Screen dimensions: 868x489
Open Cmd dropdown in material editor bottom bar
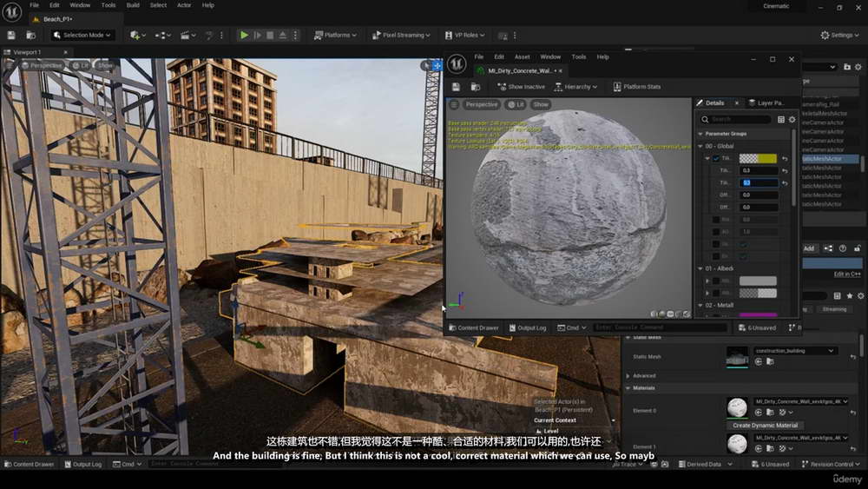click(x=571, y=327)
